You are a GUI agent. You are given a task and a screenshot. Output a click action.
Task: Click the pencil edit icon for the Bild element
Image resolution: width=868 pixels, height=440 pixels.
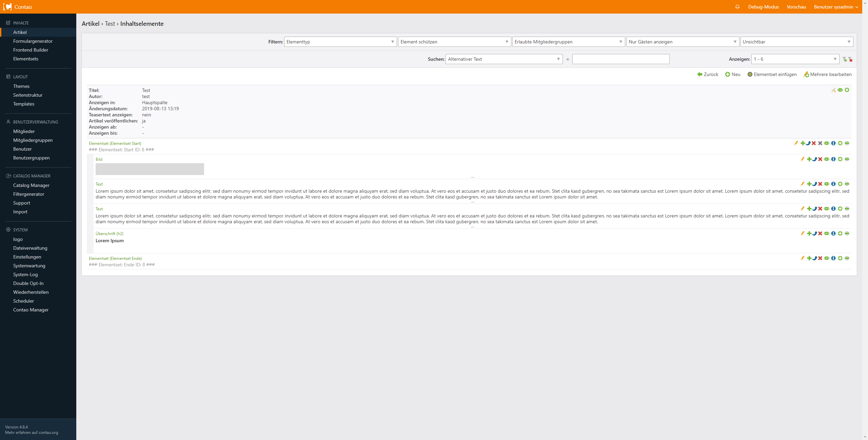coord(802,159)
